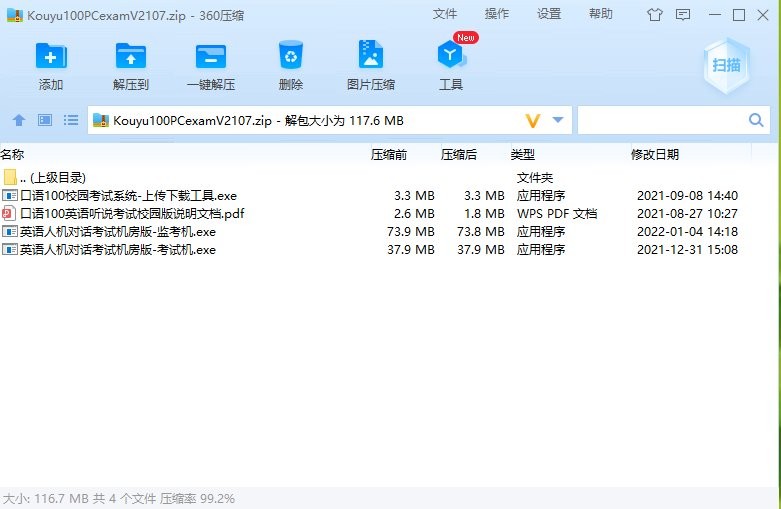This screenshot has height=509, width=781.
Task: Switch to the icon view mode button
Action: [45, 120]
